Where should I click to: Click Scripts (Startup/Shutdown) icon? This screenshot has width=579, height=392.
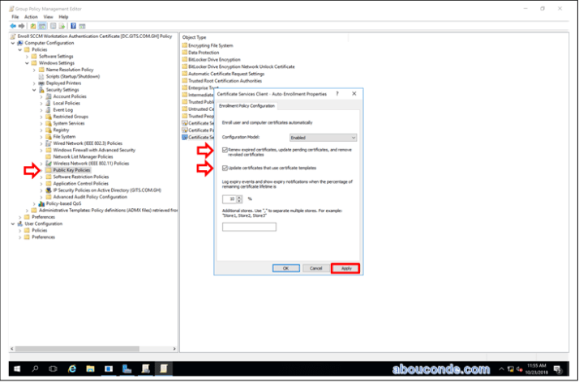click(x=41, y=76)
